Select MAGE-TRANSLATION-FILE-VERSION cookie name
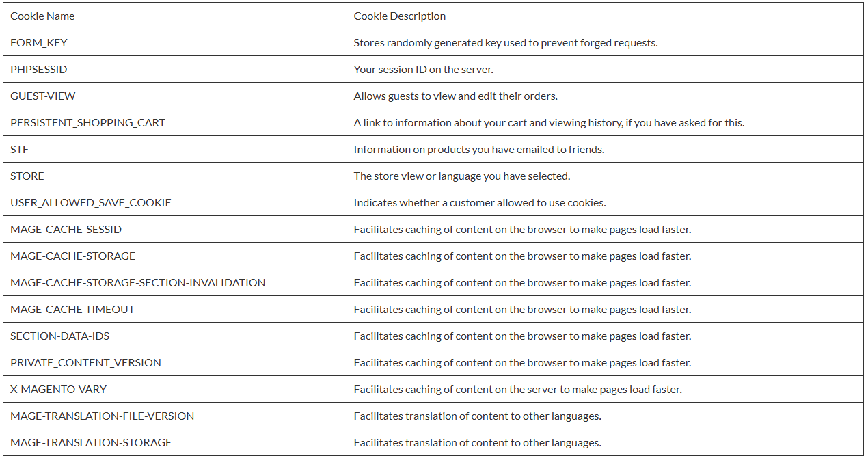 102,416
